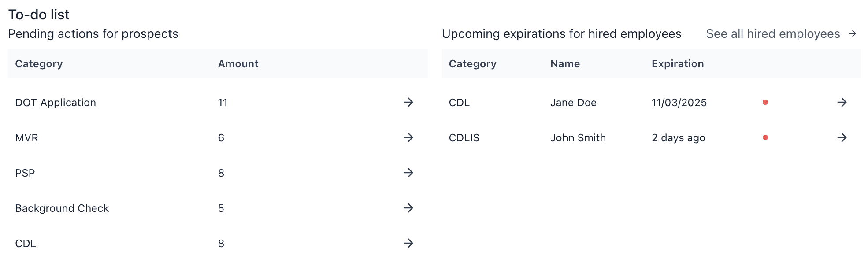Click red status dot for Jane Doe

[765, 102]
